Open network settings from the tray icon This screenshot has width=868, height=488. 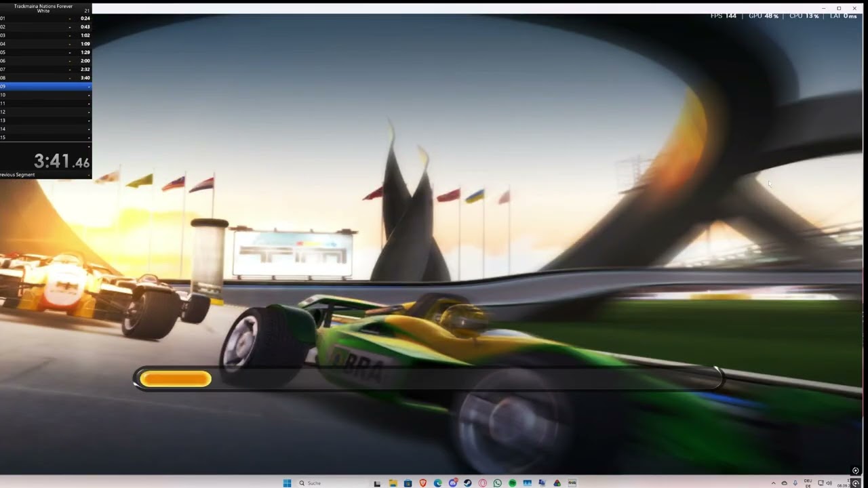click(x=821, y=483)
